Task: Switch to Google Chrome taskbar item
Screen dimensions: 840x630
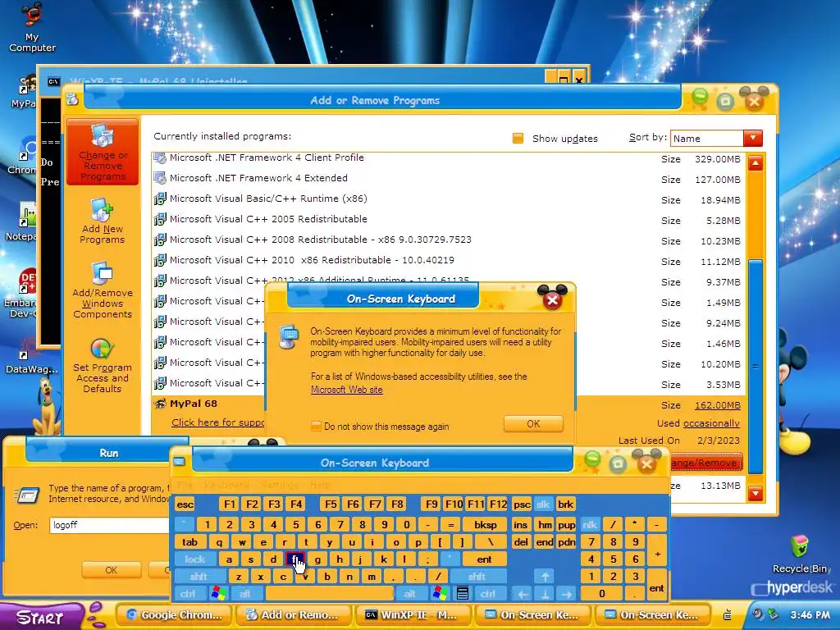Action: pyautogui.click(x=173, y=615)
